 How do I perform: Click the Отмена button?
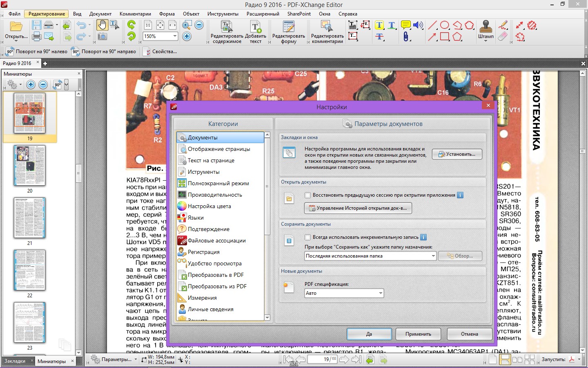470,334
